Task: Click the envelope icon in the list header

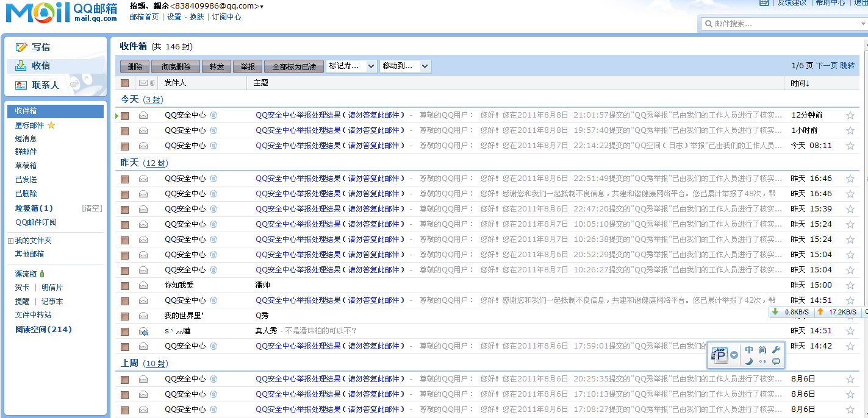Action: point(143,83)
